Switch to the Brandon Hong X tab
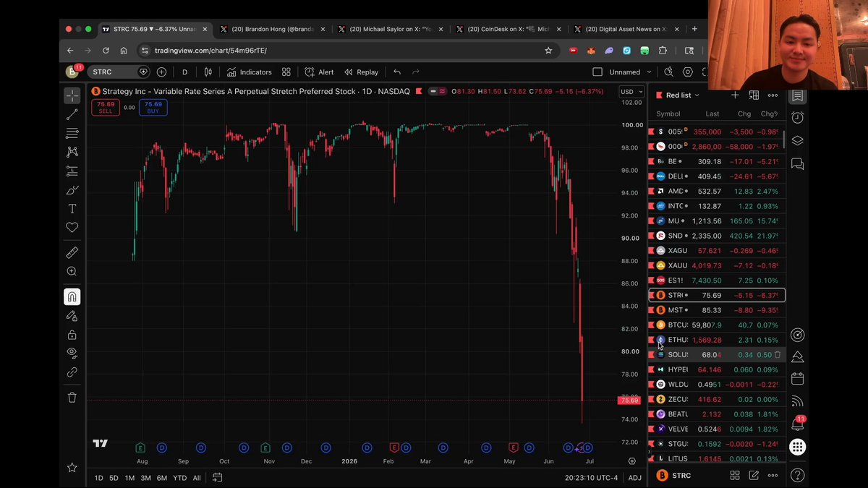 (273, 30)
